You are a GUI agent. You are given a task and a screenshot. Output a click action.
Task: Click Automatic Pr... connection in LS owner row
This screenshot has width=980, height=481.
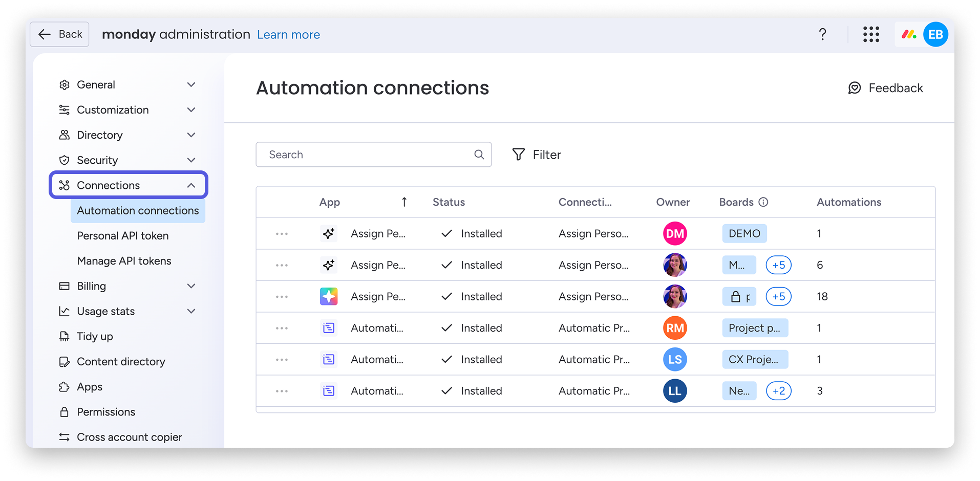594,360
